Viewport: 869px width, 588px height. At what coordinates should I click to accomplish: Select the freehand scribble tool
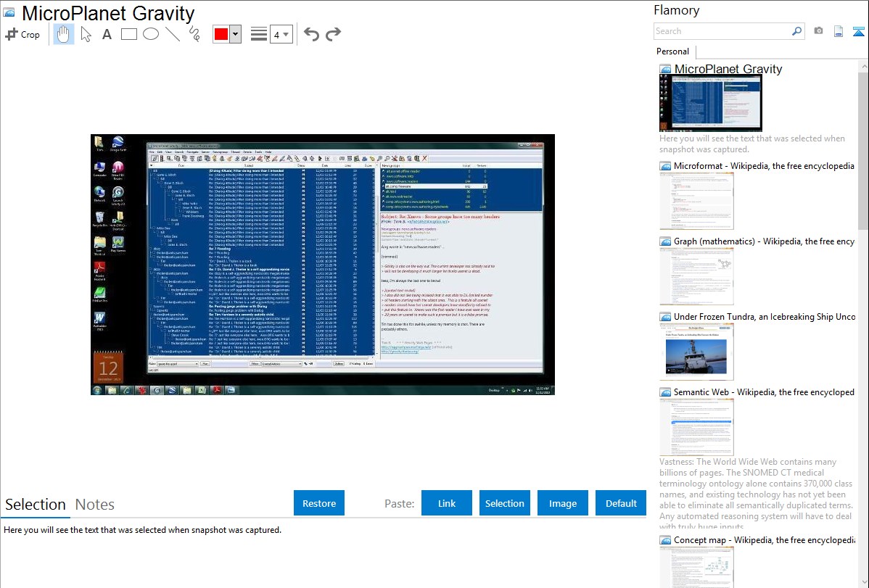coord(194,34)
